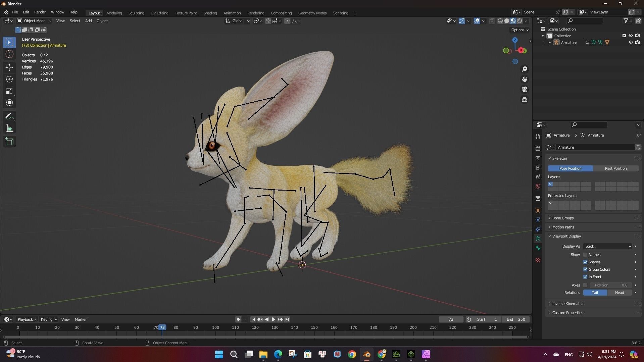Click the End frame 250 field
The image size is (644, 362).
coord(516,319)
